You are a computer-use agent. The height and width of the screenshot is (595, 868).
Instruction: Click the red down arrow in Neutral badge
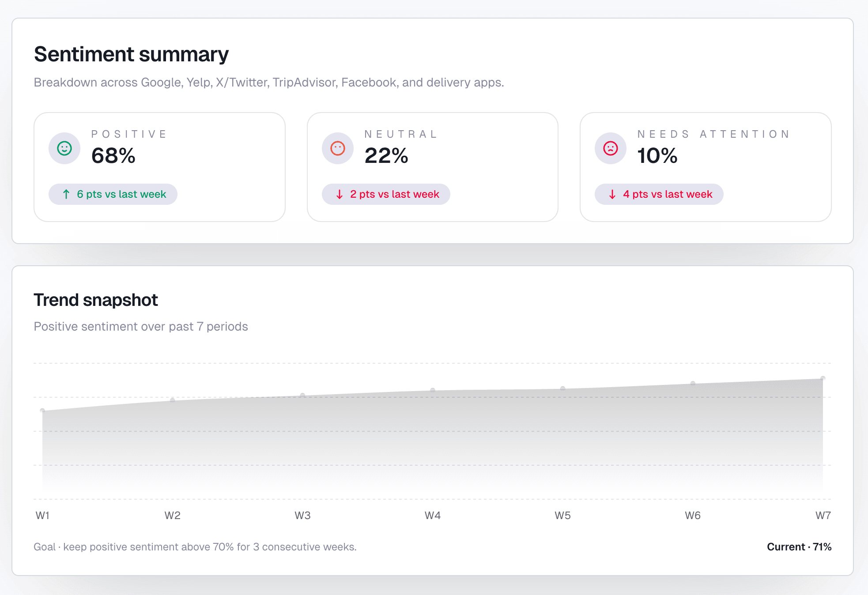pos(339,194)
